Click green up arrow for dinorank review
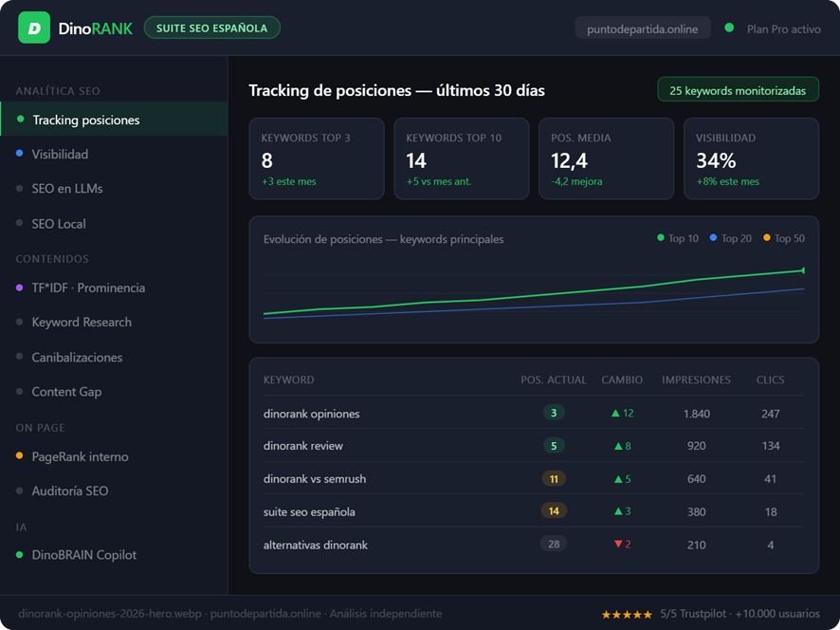840x630 pixels. tap(618, 446)
